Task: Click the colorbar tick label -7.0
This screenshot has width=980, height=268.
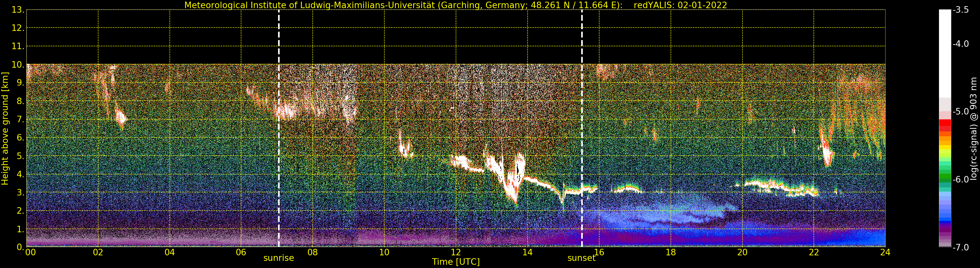Action: (960, 248)
